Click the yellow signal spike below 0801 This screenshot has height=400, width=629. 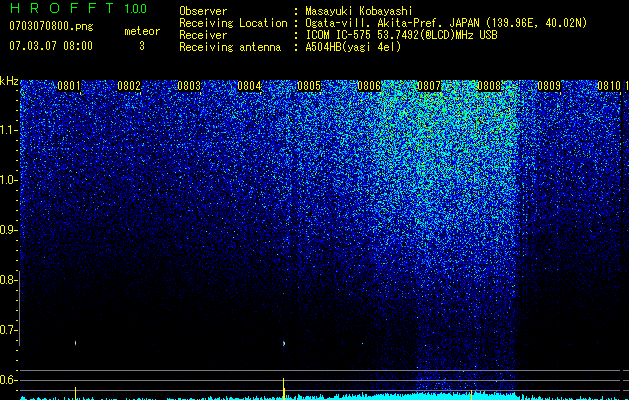[75, 393]
